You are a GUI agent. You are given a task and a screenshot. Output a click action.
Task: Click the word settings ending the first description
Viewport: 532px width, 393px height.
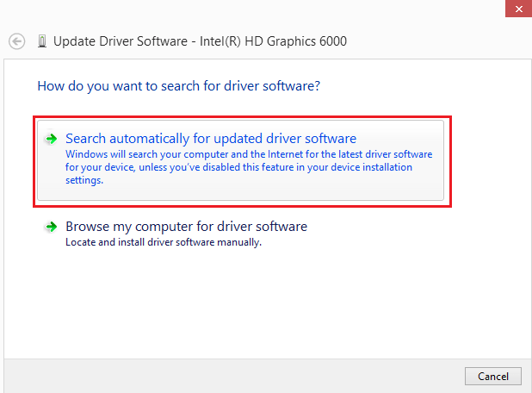coord(84,180)
